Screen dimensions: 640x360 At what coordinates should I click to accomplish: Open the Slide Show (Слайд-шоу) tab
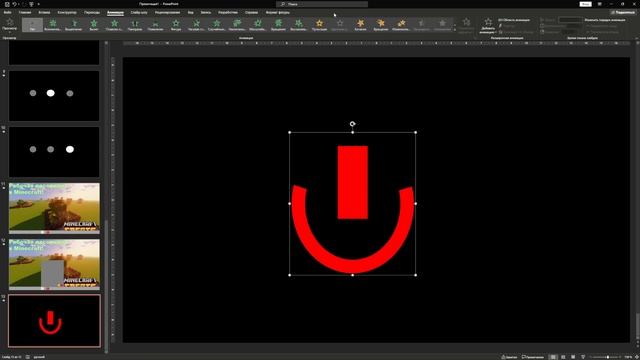click(139, 13)
